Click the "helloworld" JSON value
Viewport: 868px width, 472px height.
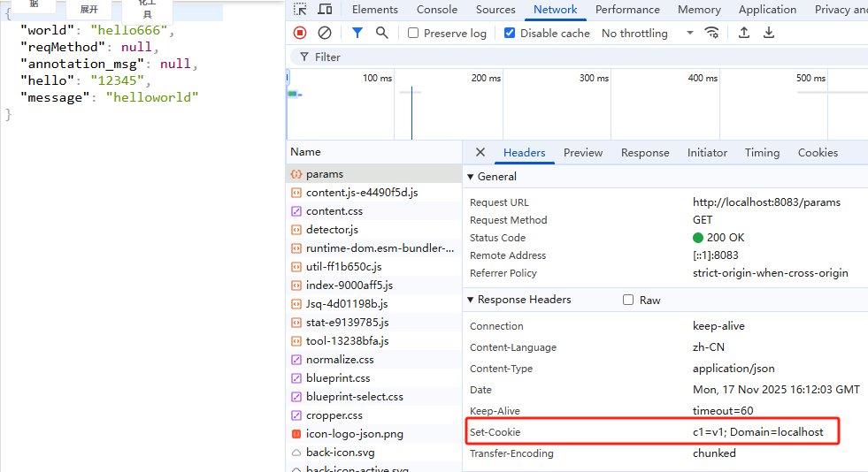(152, 97)
